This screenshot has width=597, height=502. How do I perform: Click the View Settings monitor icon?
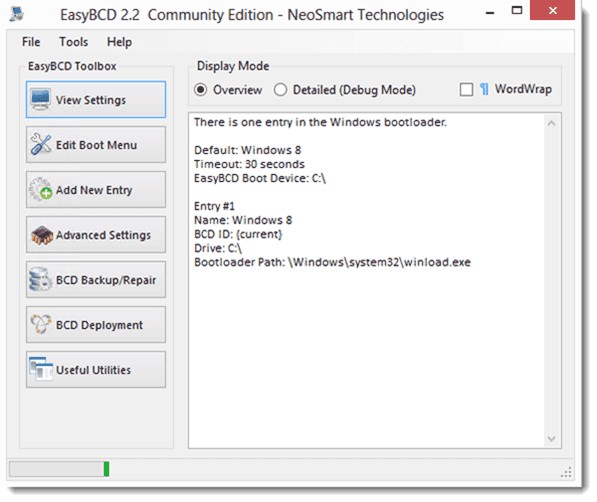point(40,100)
